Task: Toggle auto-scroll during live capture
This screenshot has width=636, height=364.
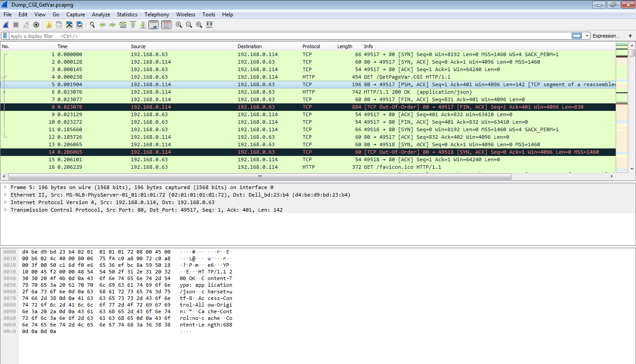Action: (x=154, y=25)
